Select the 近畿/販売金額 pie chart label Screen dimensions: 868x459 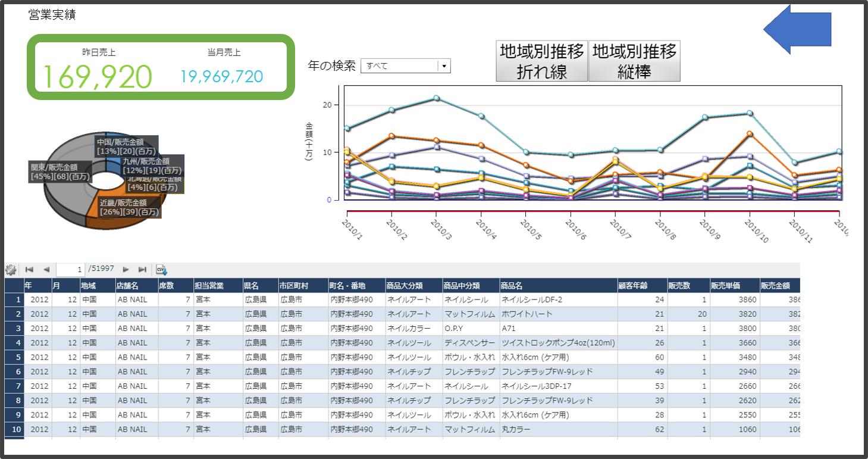click(x=129, y=207)
